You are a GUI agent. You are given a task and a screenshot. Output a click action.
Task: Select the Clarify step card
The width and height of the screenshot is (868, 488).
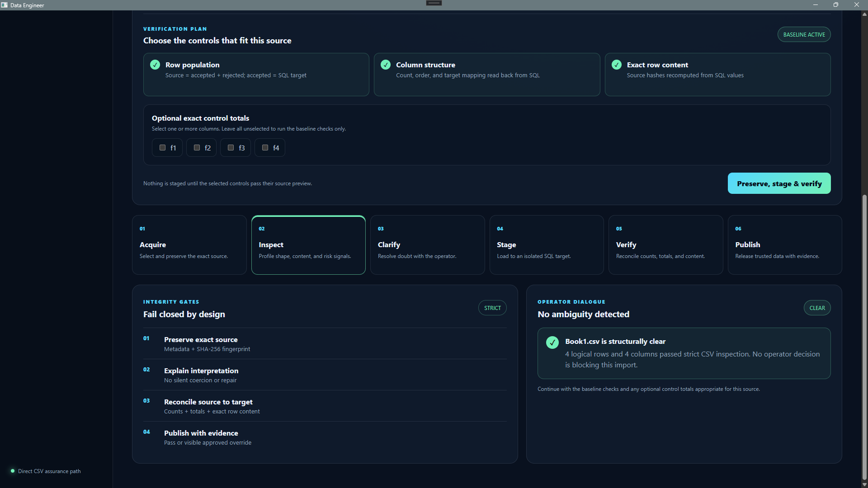pos(427,245)
